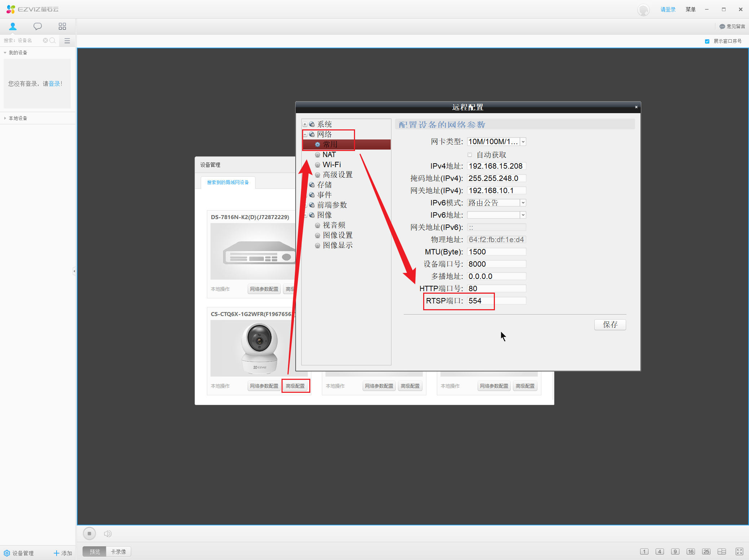Toggle the 展示窗口序号 checkbox
Image resolution: width=749 pixels, height=560 pixels.
(707, 41)
